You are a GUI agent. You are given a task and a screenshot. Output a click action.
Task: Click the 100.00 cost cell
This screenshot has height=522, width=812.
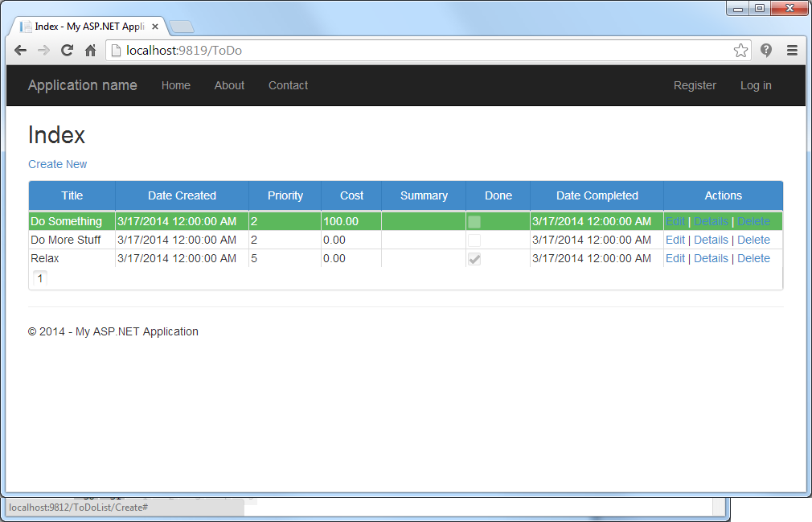pos(351,222)
